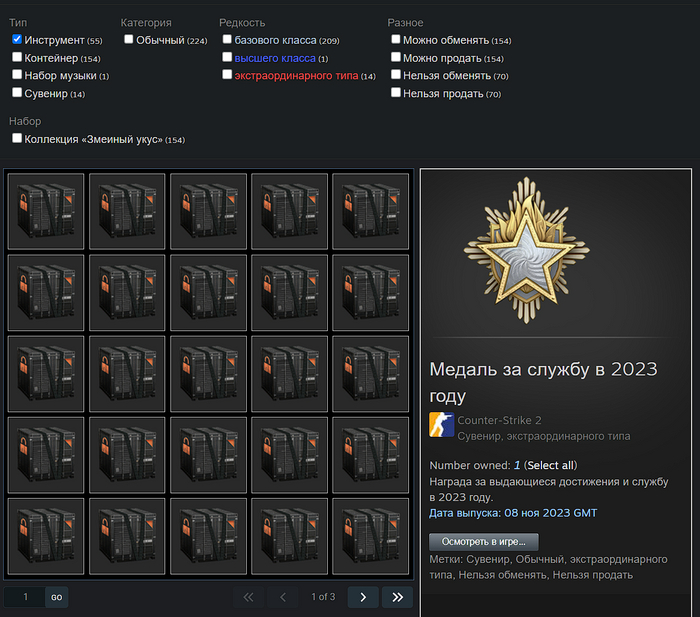The width and height of the screenshot is (700, 617).
Task: Click the GO page button
Action: 57,597
